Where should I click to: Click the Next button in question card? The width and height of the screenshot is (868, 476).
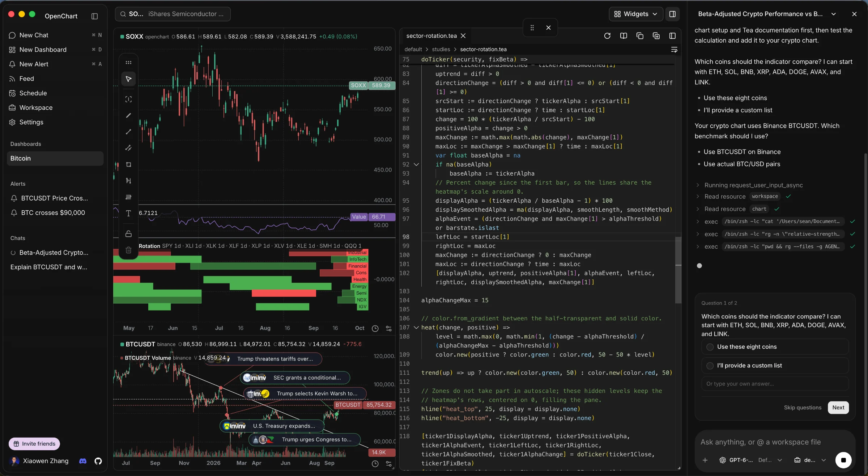pyautogui.click(x=838, y=408)
